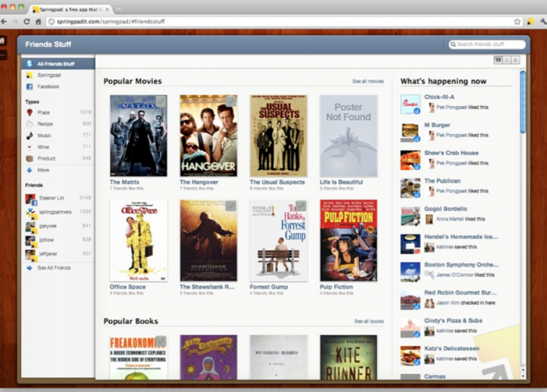Click the browser address bar
Screen dimensions: 547x392
pos(285,21)
